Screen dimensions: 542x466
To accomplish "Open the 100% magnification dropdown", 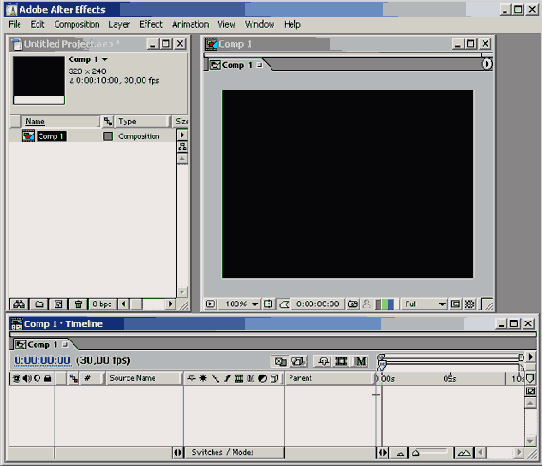I will tap(241, 304).
